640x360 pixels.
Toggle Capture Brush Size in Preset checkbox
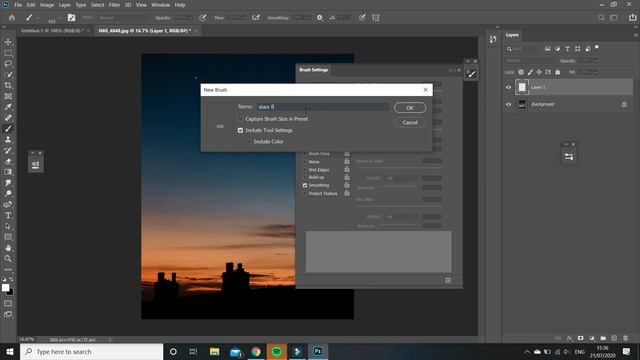(x=240, y=119)
